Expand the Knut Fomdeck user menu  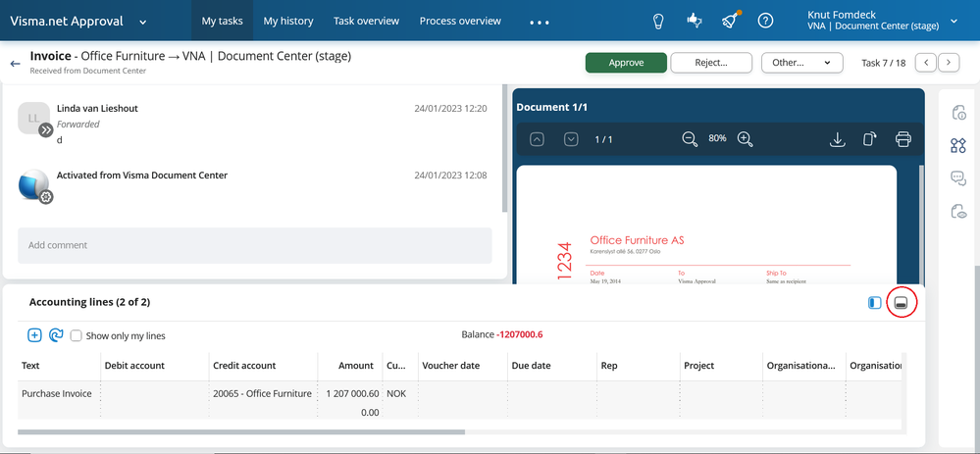954,22
